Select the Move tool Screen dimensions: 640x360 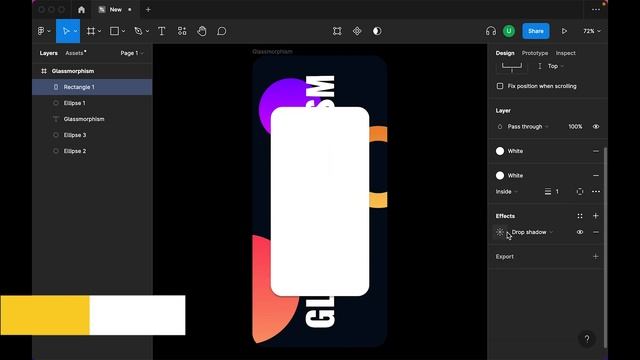pos(66,31)
